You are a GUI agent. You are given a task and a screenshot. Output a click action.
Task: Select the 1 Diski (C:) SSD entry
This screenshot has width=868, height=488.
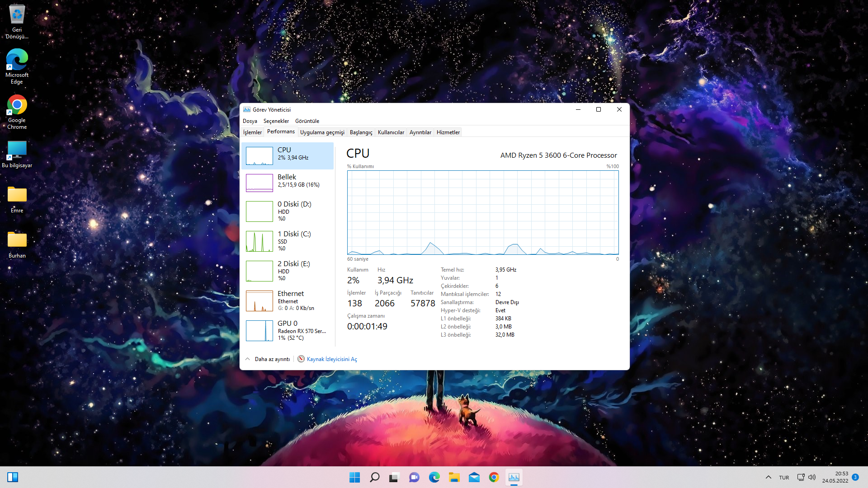[x=287, y=241]
